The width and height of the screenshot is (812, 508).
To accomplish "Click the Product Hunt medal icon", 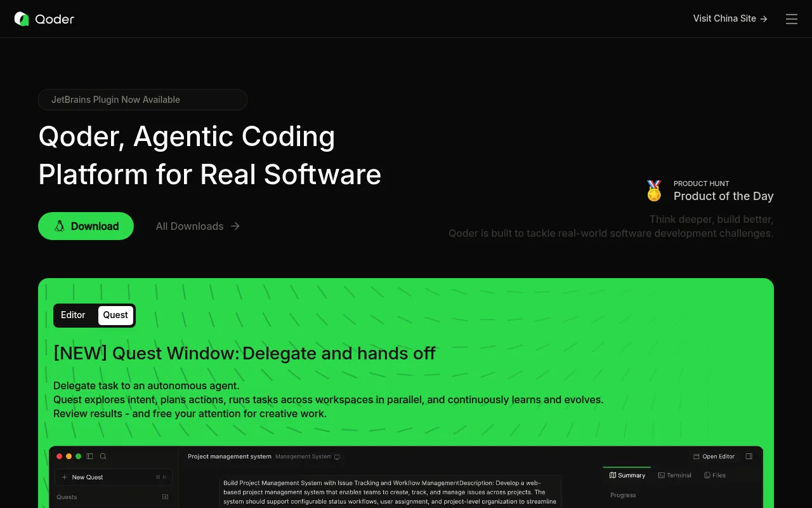I will click(654, 190).
